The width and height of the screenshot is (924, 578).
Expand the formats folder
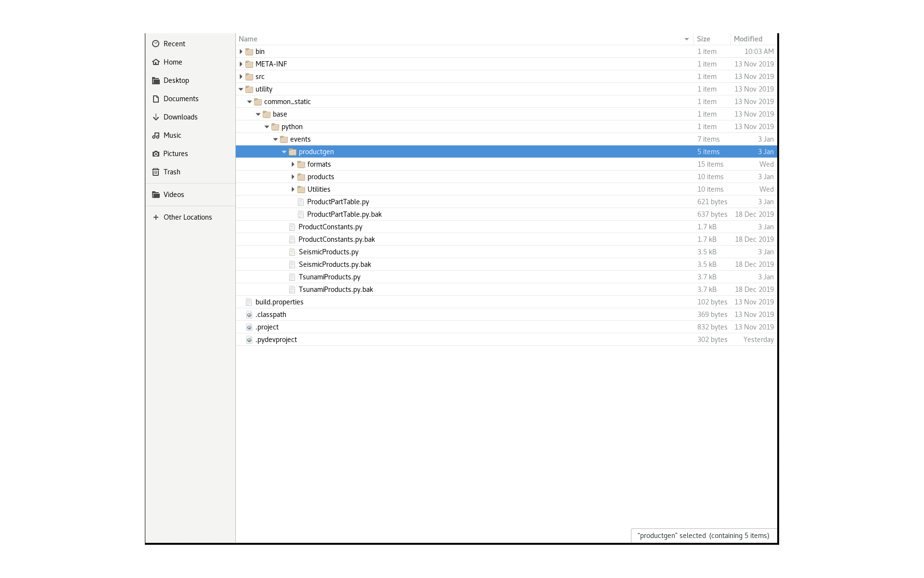pyautogui.click(x=293, y=164)
